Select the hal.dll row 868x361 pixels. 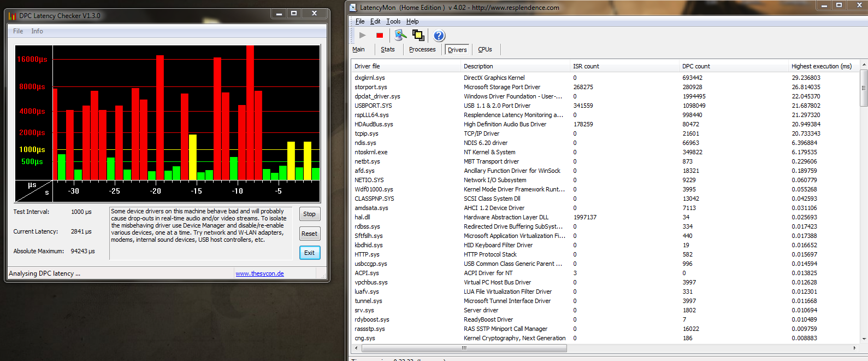[606, 217]
